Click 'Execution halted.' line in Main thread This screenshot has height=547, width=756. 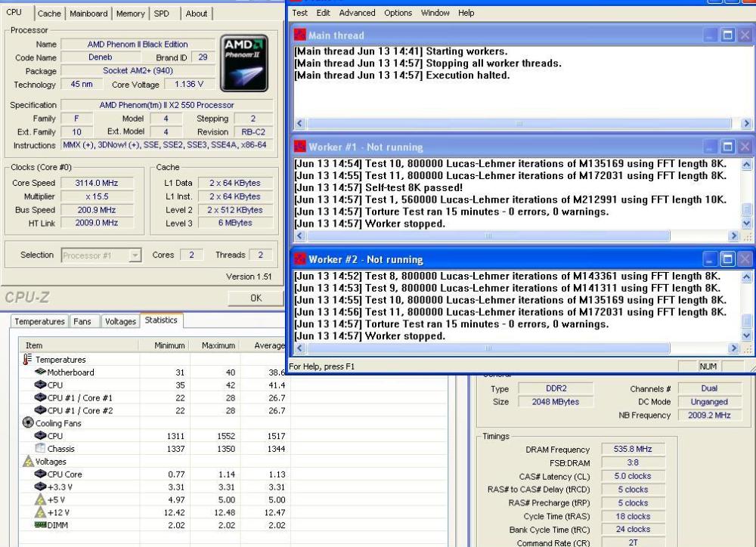click(402, 76)
